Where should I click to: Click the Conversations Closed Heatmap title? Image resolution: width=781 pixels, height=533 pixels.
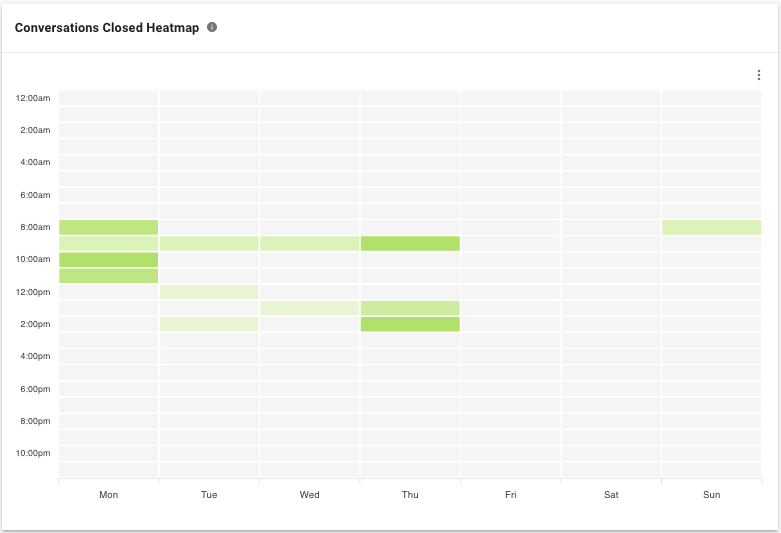pos(107,28)
